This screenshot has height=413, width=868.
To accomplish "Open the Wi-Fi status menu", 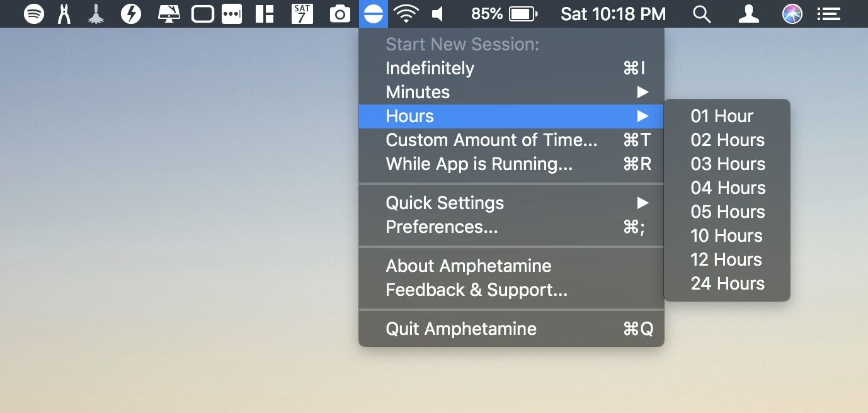I will tap(406, 14).
